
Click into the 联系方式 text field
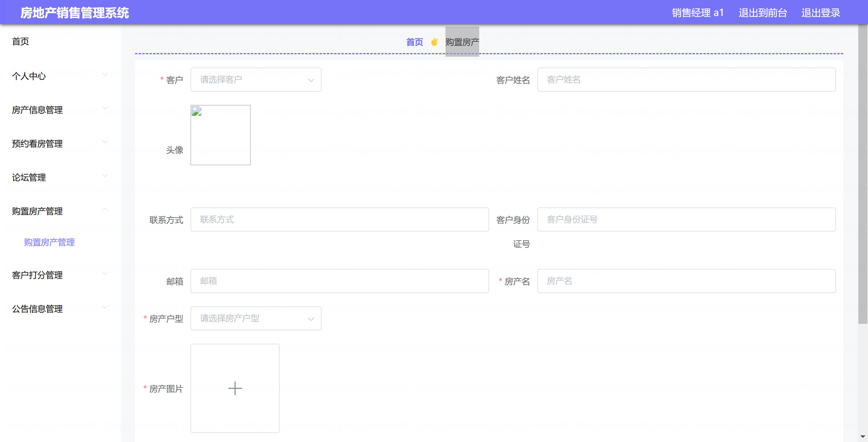(x=339, y=219)
